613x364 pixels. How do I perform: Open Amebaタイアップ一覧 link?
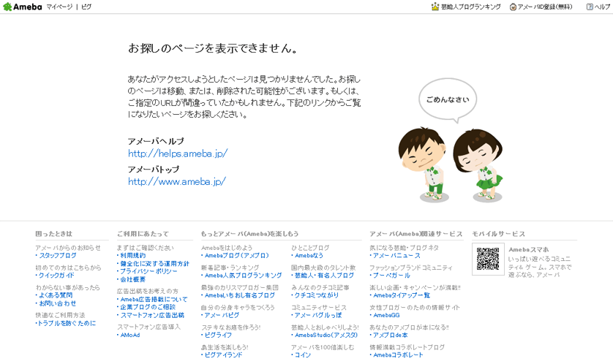(402, 295)
